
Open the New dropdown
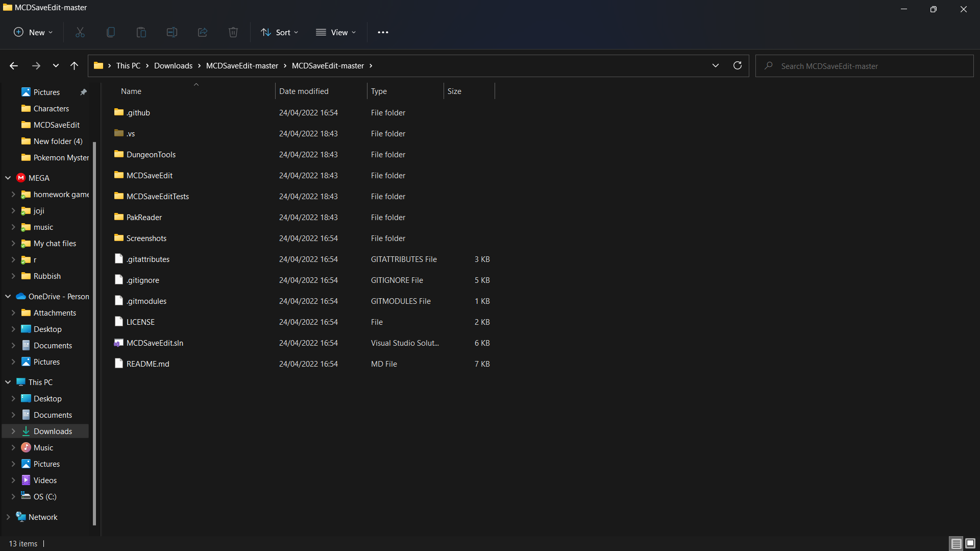click(33, 32)
